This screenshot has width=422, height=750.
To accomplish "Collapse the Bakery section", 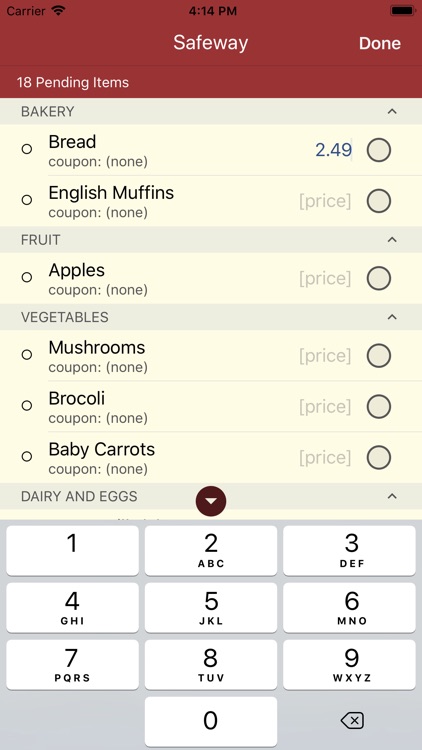I will [x=392, y=111].
